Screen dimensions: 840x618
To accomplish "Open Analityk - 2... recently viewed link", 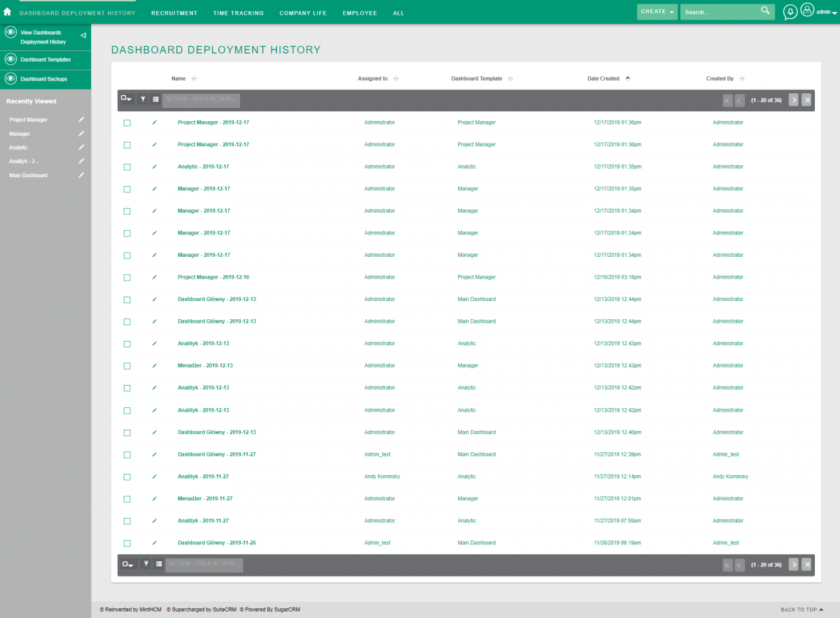I will point(24,162).
